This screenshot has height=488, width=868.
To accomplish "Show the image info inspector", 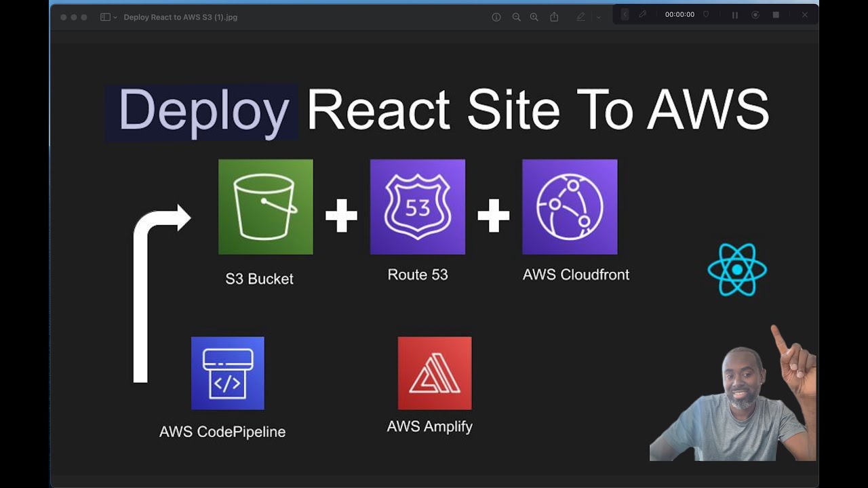I will pyautogui.click(x=496, y=17).
